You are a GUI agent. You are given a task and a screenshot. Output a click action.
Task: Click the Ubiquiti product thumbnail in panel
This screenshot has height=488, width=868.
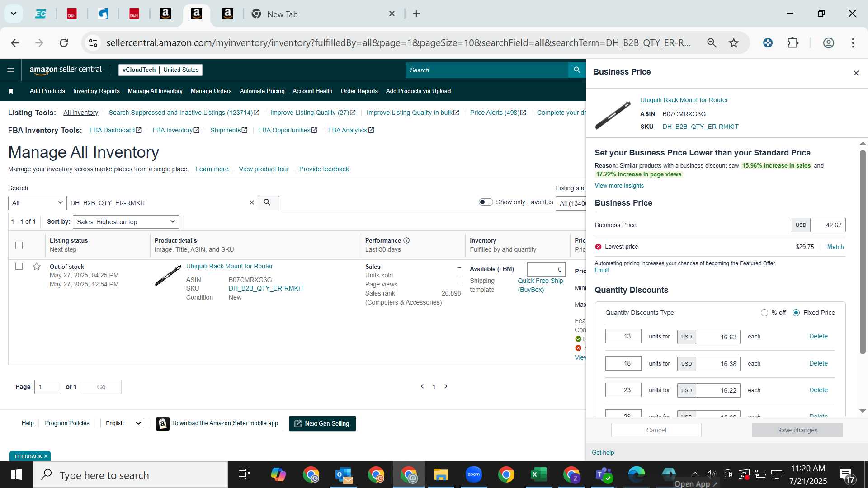(613, 114)
